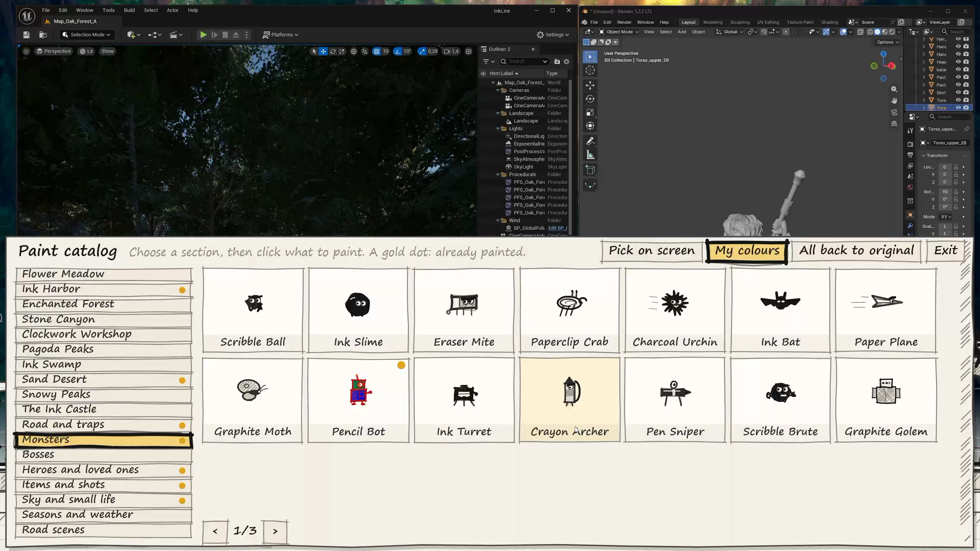Screen dimensions: 980x551
Task: Click the Play button in Unreal toolbar
Action: (x=203, y=35)
